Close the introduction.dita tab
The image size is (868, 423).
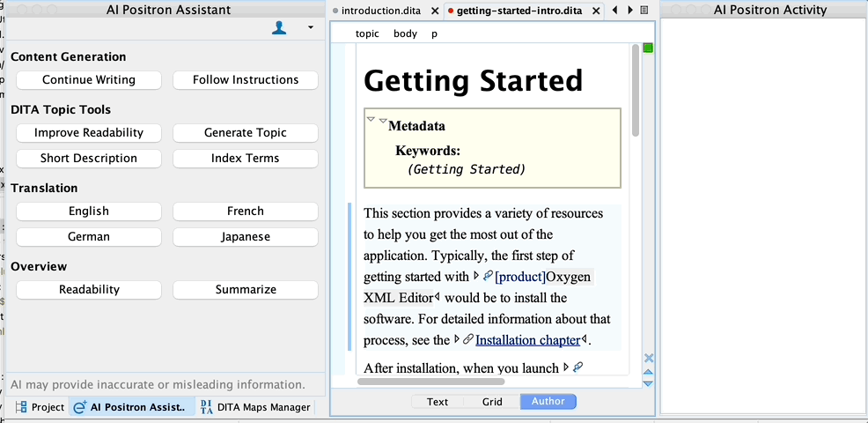pyautogui.click(x=435, y=11)
